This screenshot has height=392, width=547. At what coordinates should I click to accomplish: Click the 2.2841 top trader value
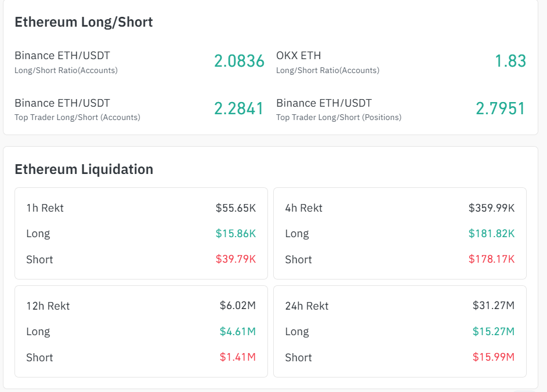(x=239, y=108)
